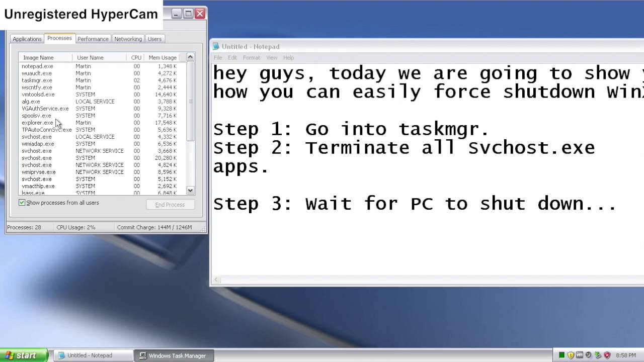The image size is (644, 362).
Task: Click the red Security Center alert shield icon
Action: pyautogui.click(x=607, y=355)
